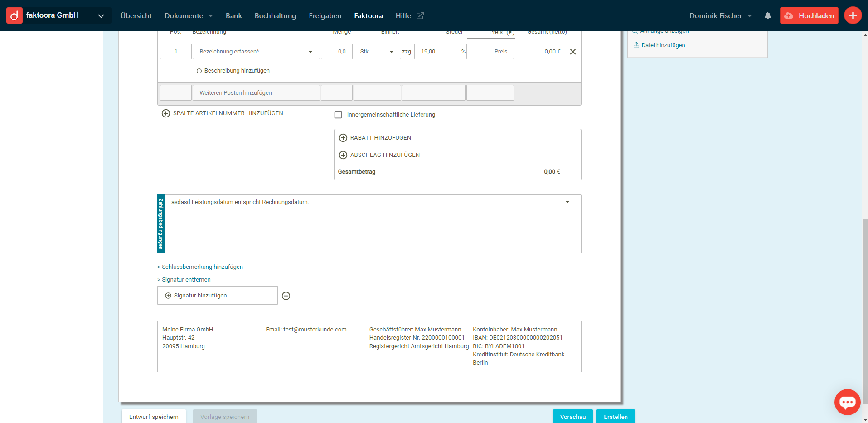Open the chat support bubble
Image resolution: width=868 pixels, height=423 pixels.
847,402
